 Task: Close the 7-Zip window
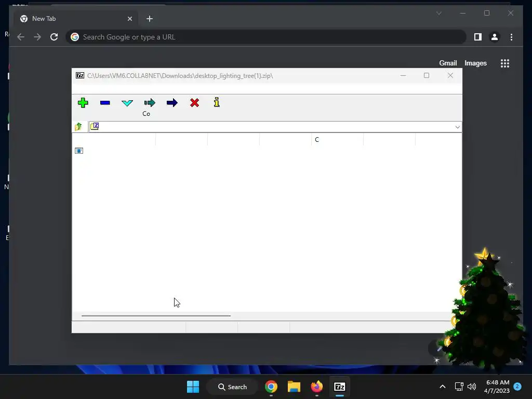[450, 75]
